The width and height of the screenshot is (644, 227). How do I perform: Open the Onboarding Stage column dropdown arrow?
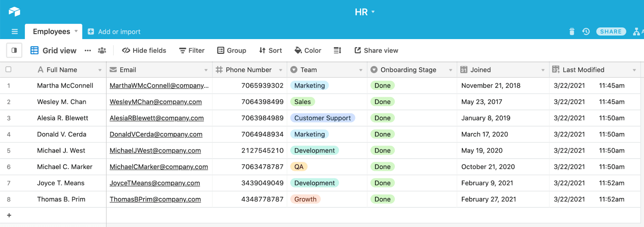point(450,70)
